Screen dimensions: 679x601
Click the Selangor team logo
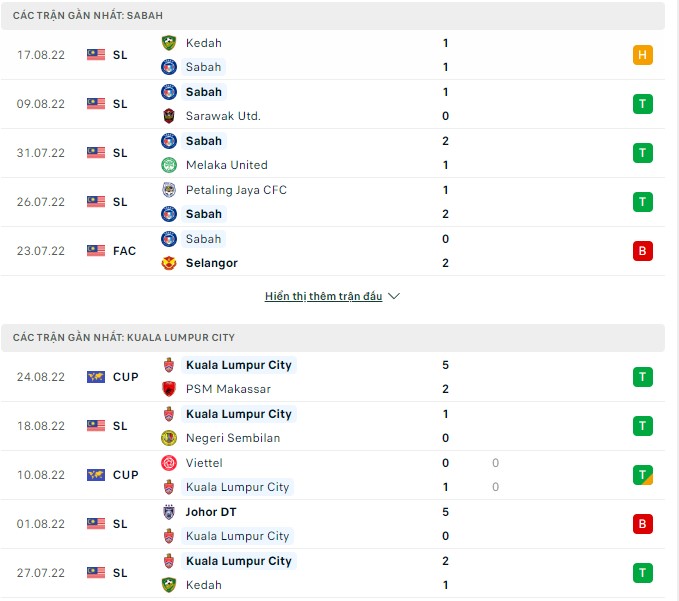click(169, 263)
